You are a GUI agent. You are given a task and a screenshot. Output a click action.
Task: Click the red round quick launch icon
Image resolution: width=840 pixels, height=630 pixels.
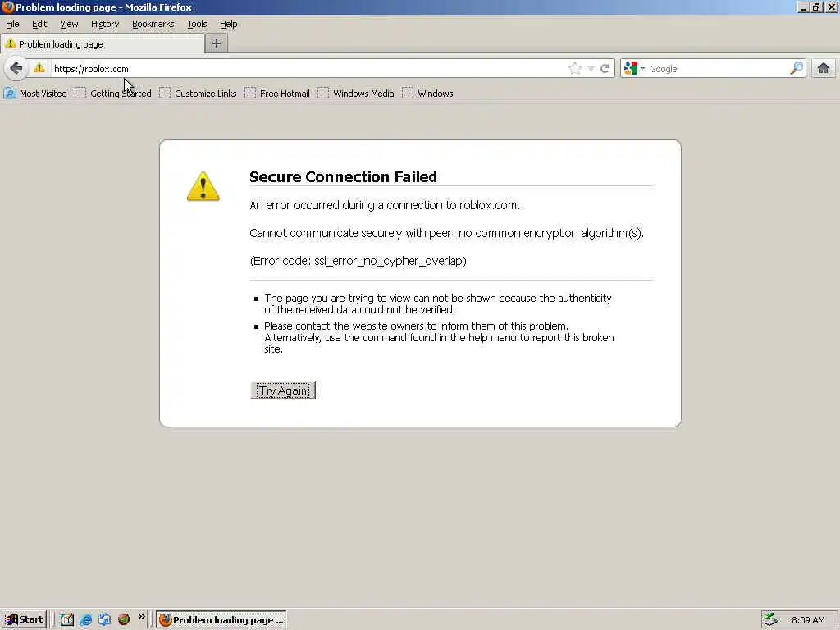[x=124, y=619]
